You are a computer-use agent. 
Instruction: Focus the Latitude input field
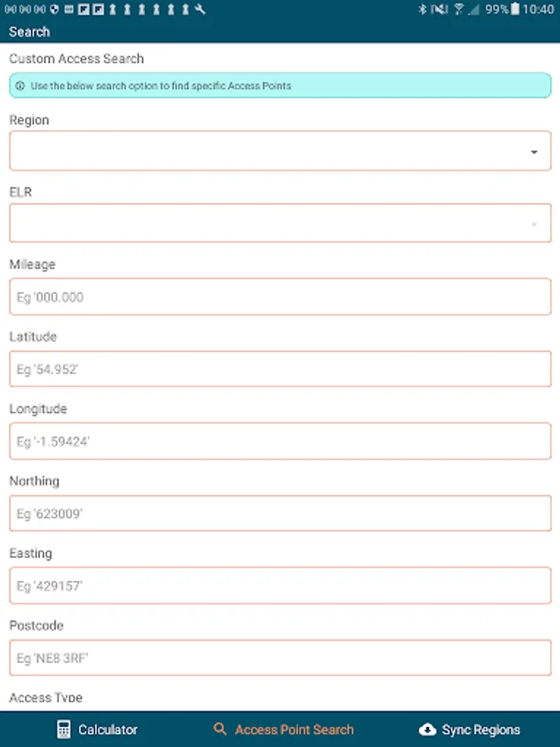[280, 369]
